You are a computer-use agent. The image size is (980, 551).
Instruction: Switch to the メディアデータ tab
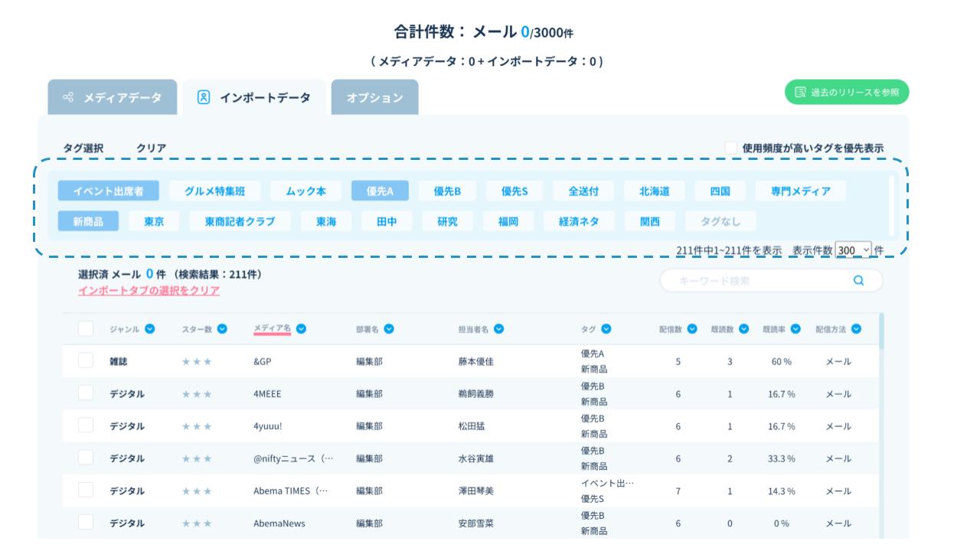click(x=113, y=98)
